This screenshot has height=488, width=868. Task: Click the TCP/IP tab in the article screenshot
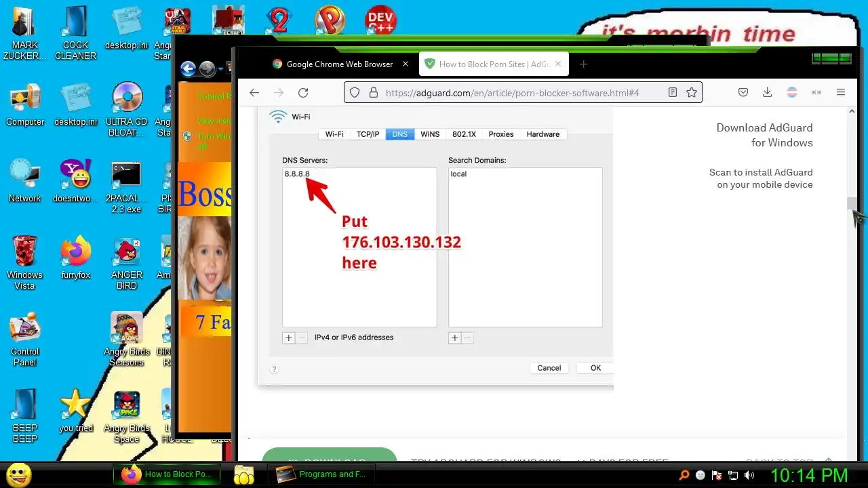[368, 134]
